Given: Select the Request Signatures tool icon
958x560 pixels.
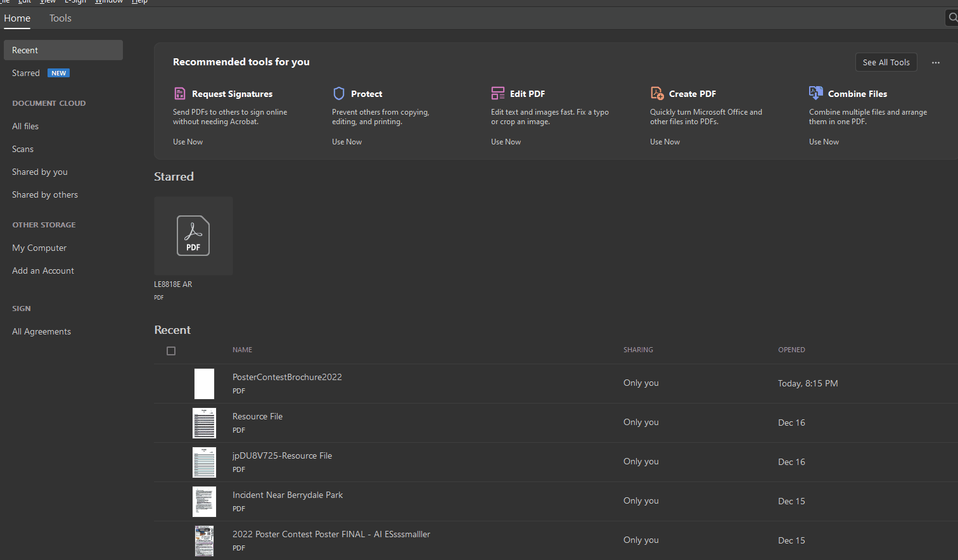Looking at the screenshot, I should pyautogui.click(x=181, y=92).
